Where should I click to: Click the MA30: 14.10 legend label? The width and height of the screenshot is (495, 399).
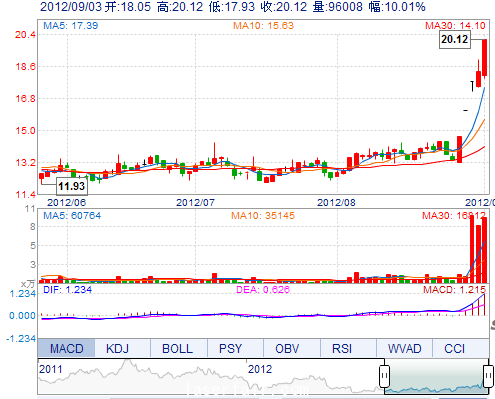coord(455,26)
